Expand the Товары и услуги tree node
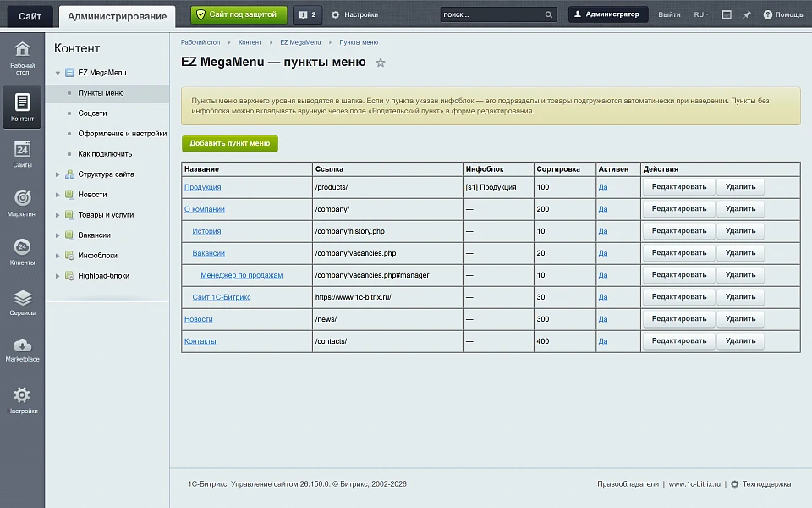This screenshot has height=508, width=812. coord(58,215)
